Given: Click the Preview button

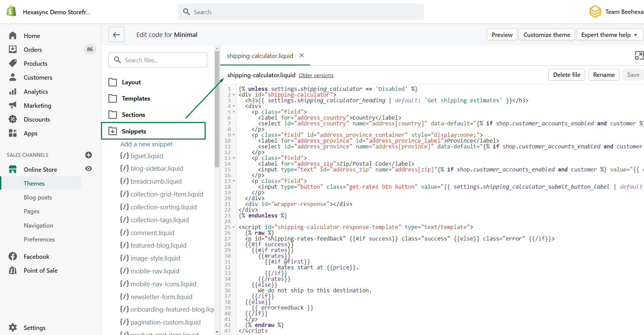Looking at the screenshot, I should [502, 35].
